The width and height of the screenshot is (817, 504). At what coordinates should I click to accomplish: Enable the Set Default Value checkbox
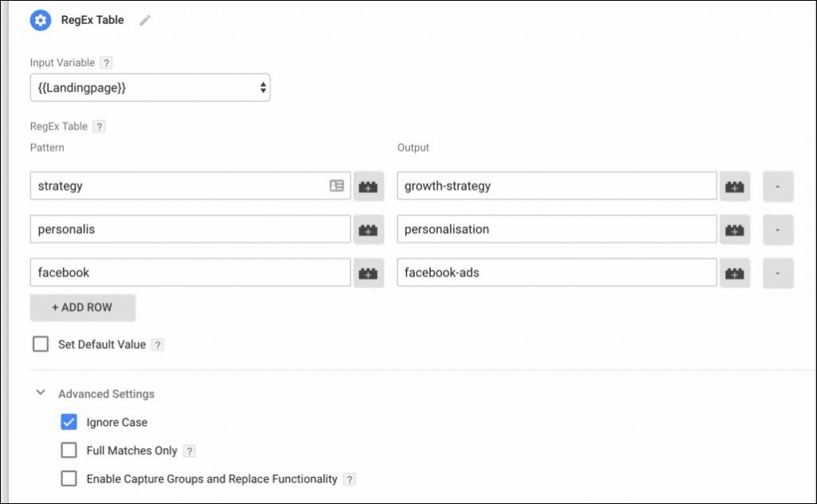[x=41, y=345]
